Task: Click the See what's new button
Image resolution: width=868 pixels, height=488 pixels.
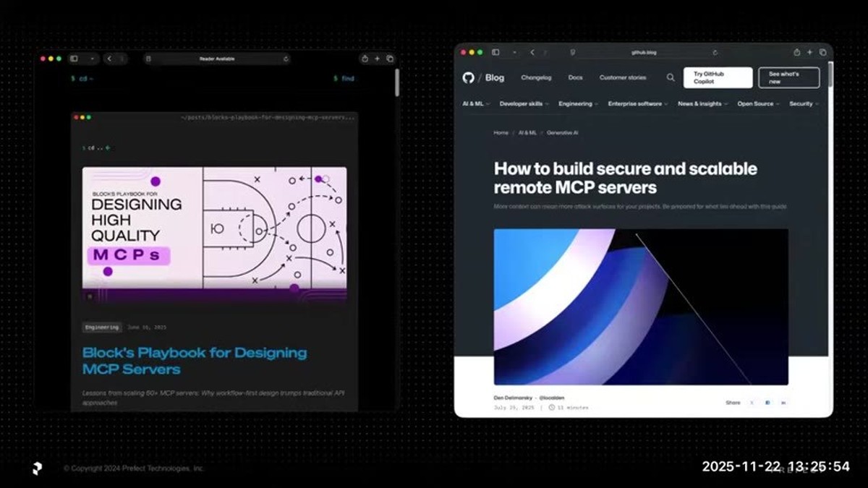Action: (789, 77)
